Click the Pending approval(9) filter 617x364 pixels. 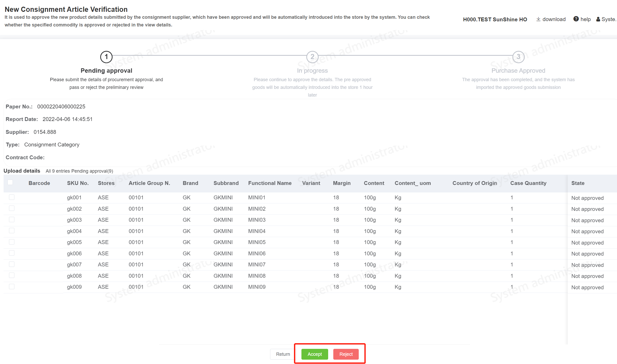click(x=92, y=171)
